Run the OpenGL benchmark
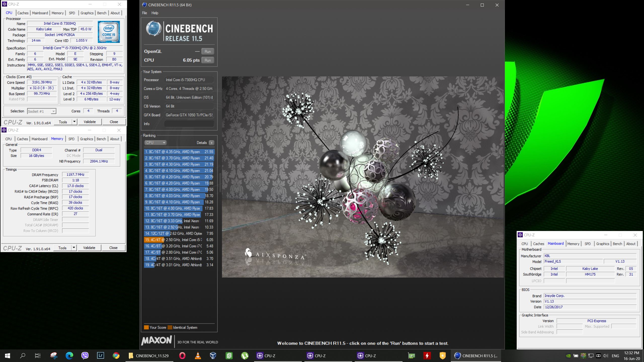Screen dimensions: 644x362 pos(208,52)
